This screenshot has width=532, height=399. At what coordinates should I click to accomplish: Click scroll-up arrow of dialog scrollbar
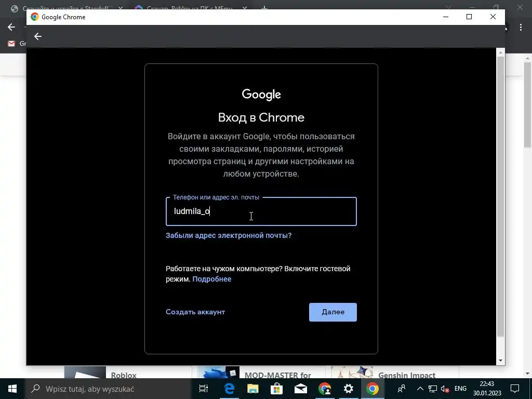click(x=500, y=52)
